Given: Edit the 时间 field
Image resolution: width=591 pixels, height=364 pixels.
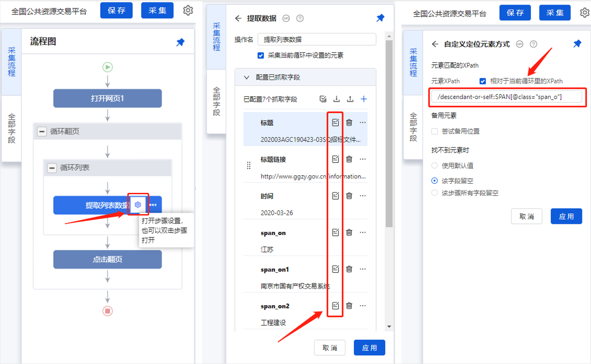Looking at the screenshot, I should click(x=335, y=196).
